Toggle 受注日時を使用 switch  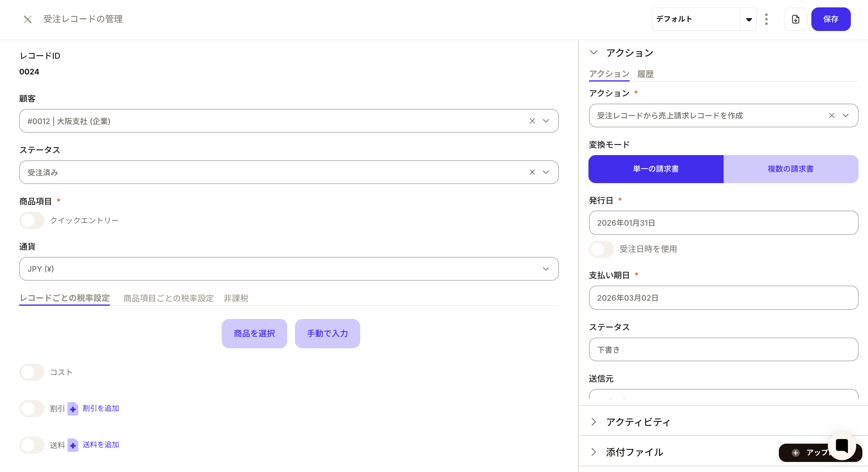coord(601,249)
